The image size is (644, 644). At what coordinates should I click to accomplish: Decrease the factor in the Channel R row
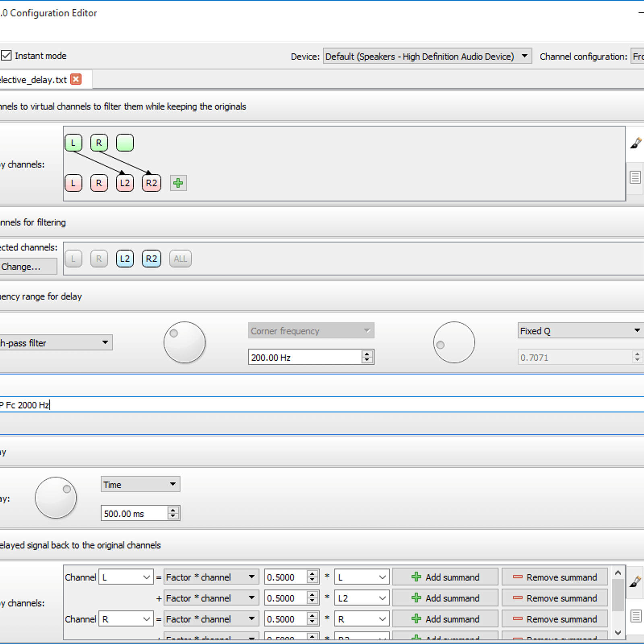click(x=312, y=623)
